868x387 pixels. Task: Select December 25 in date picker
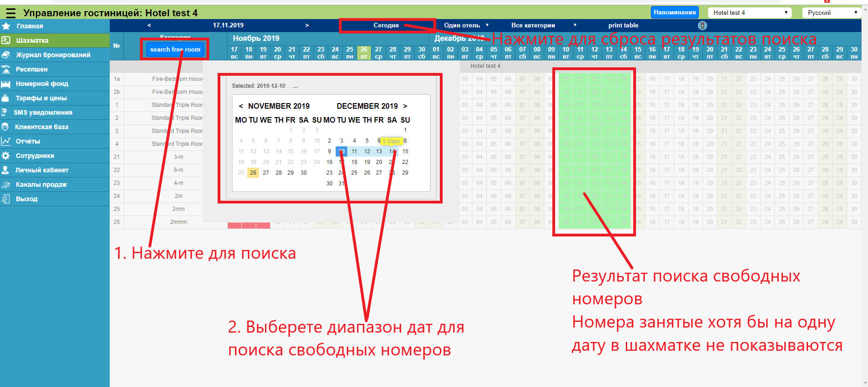point(354,173)
